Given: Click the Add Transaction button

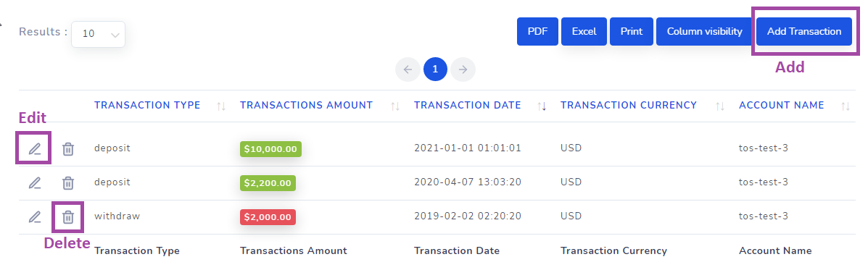Looking at the screenshot, I should click(x=803, y=31).
